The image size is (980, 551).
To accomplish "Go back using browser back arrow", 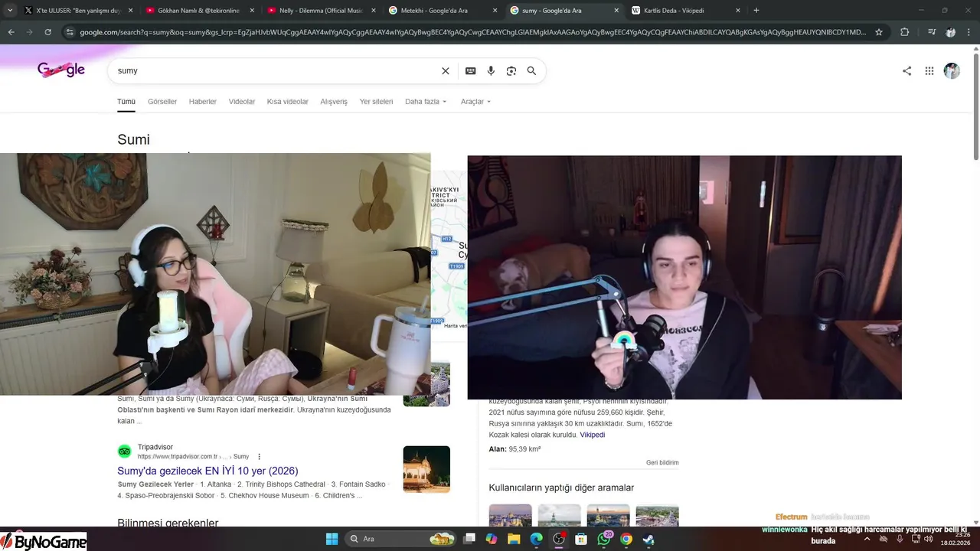I will pyautogui.click(x=11, y=32).
